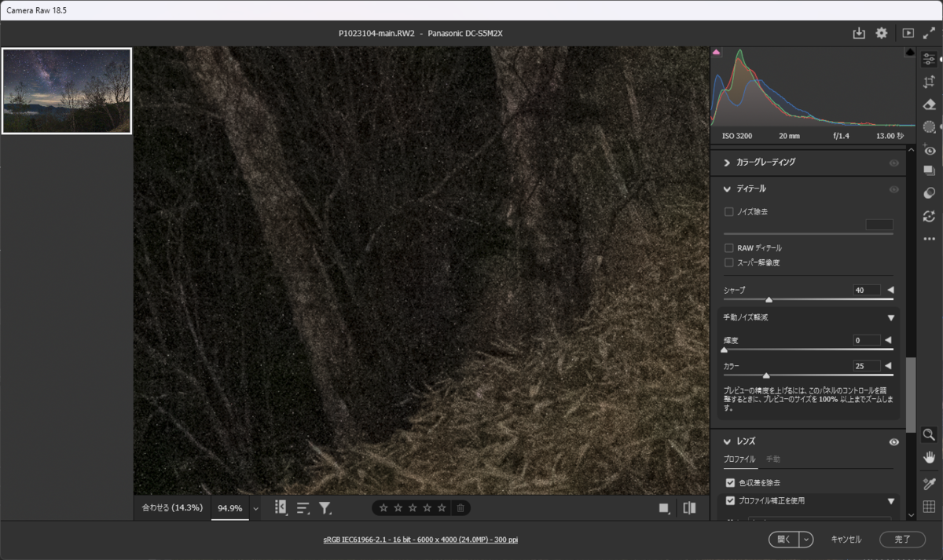Set rating to one star
Screen dimensions: 943x560
(383, 508)
